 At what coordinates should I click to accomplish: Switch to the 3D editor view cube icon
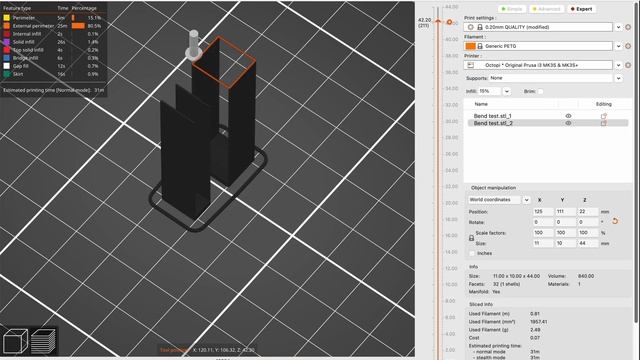[x=15, y=341]
